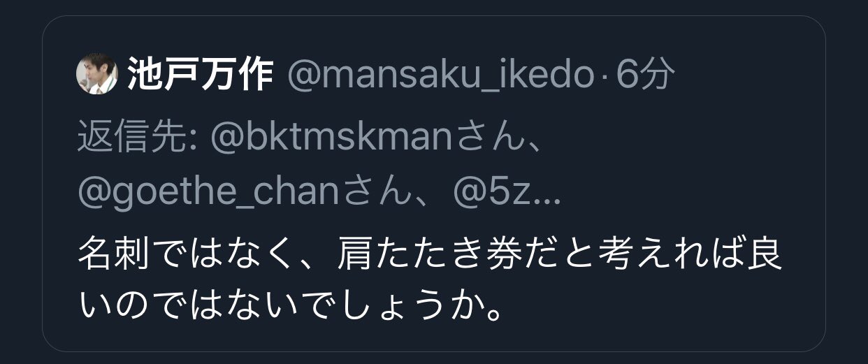The height and width of the screenshot is (364, 868).
Task: Click the 良 character ending first line
Action: click(766, 258)
